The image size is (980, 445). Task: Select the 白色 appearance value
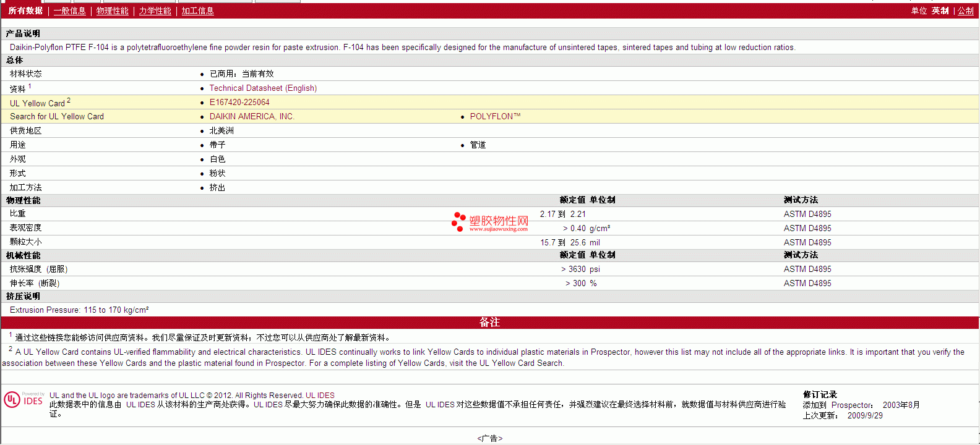218,159
